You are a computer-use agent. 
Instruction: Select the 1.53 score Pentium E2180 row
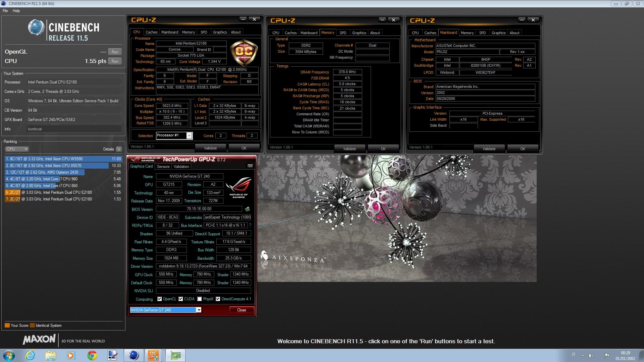pyautogui.click(x=63, y=199)
